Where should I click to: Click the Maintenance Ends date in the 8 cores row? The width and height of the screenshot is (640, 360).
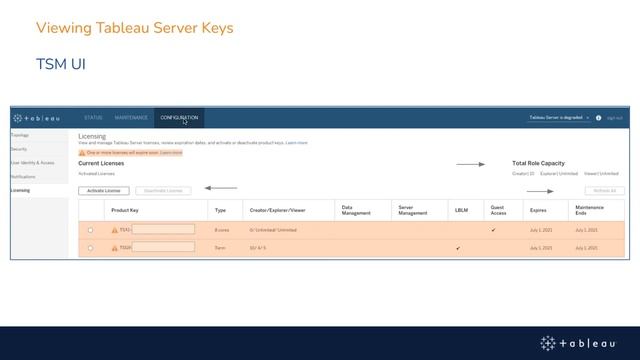pyautogui.click(x=587, y=230)
